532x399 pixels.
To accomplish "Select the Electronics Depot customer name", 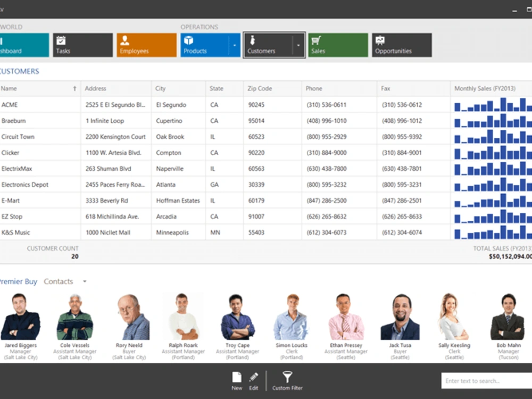I will (25, 185).
